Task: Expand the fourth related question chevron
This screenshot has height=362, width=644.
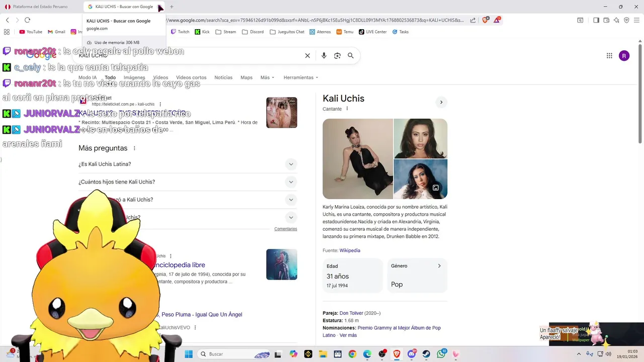Action: (x=291, y=217)
